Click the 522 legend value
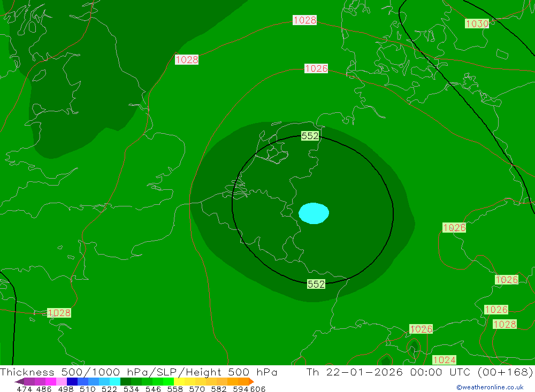Screen dimensions: 535x392 pyautogui.click(x=109, y=389)
